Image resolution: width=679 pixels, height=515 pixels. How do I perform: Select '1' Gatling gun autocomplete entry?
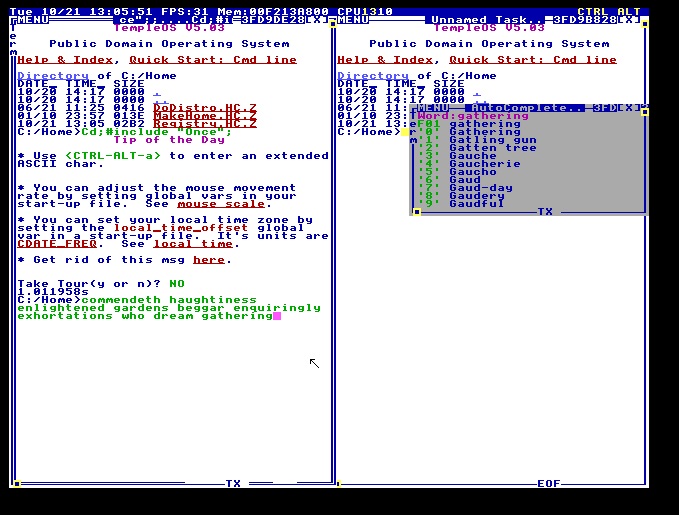click(477, 140)
